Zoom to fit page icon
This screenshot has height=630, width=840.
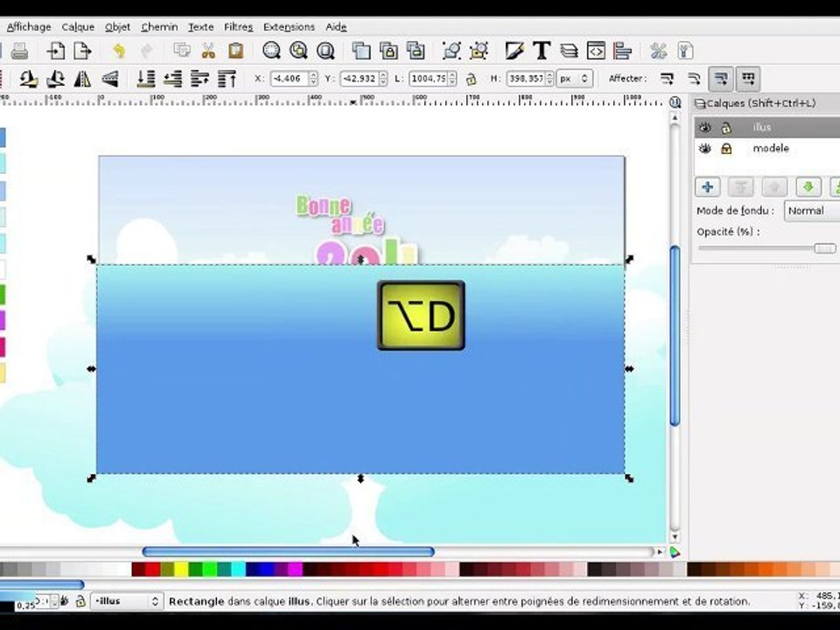[x=325, y=51]
